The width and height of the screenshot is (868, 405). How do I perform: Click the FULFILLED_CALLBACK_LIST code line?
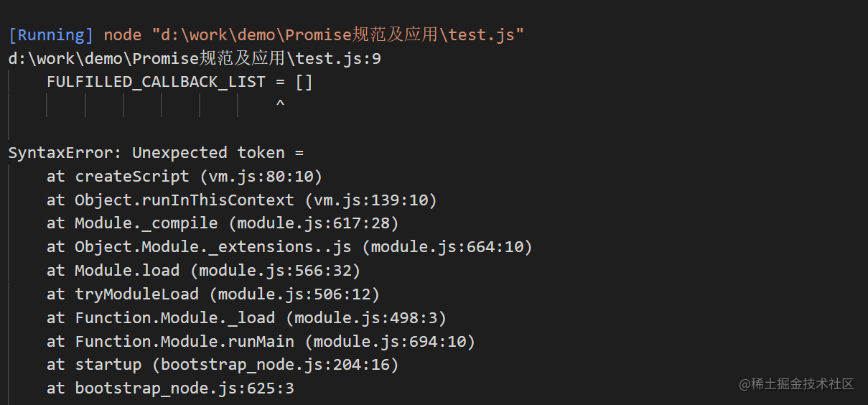(180, 82)
